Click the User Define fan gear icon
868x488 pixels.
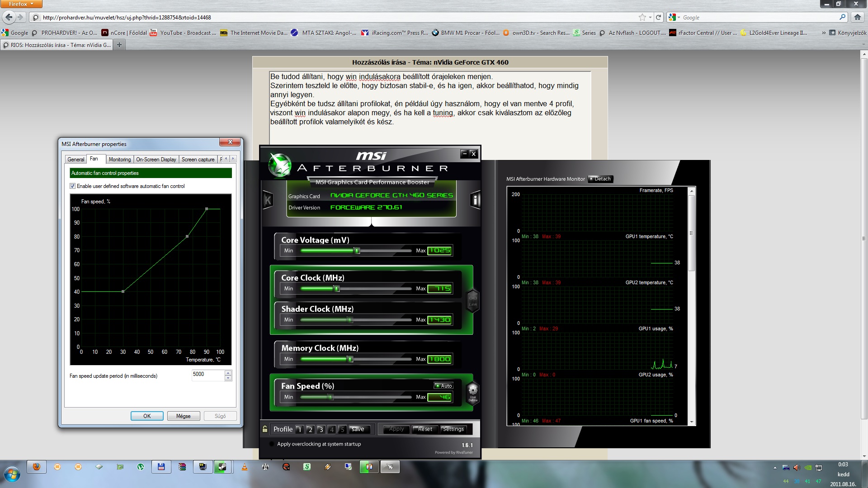pos(473,392)
